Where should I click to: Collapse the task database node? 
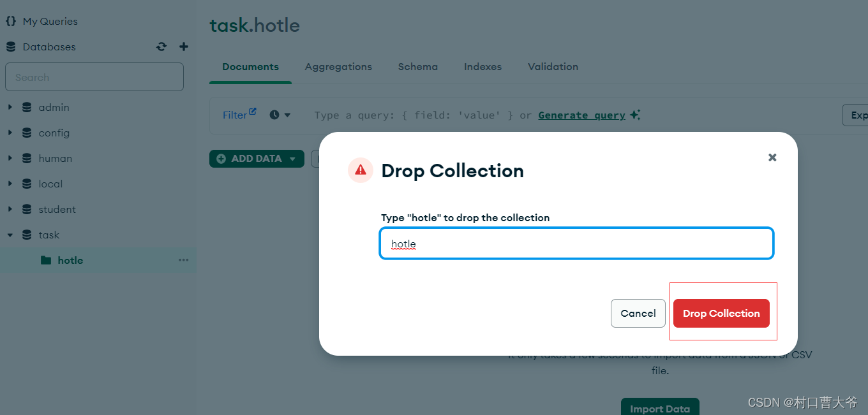coord(10,235)
